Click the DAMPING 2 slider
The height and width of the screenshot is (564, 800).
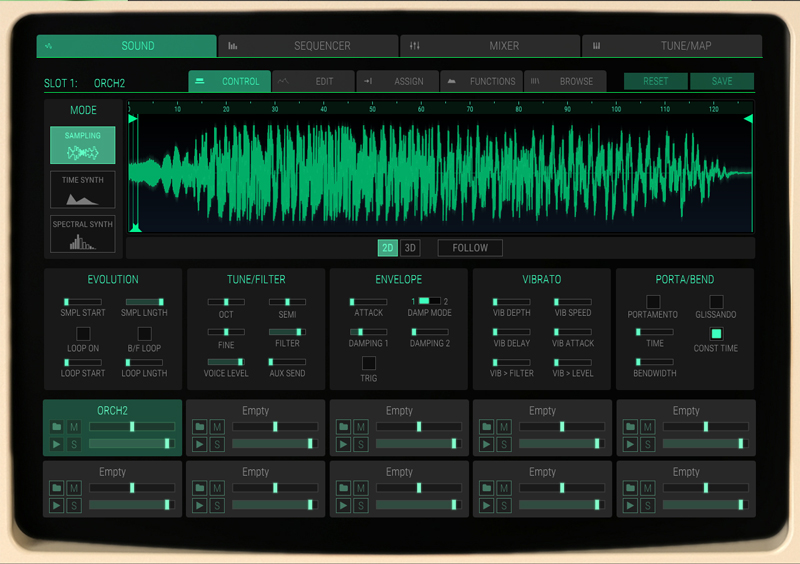tap(430, 332)
